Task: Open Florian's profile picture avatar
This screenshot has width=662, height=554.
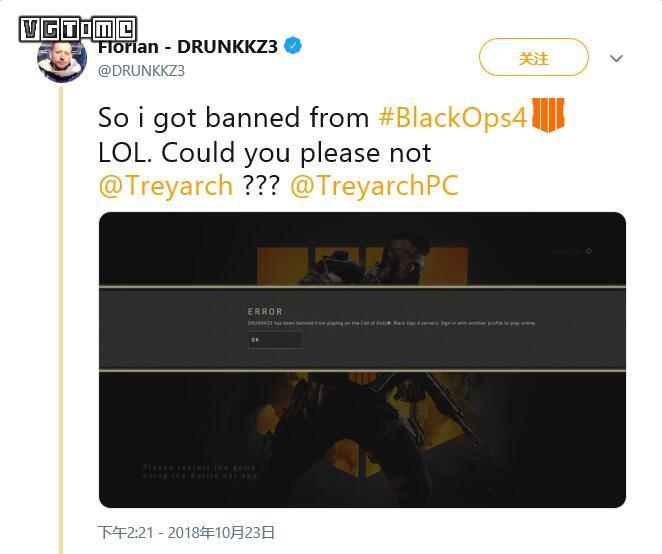Action: [x=62, y=59]
